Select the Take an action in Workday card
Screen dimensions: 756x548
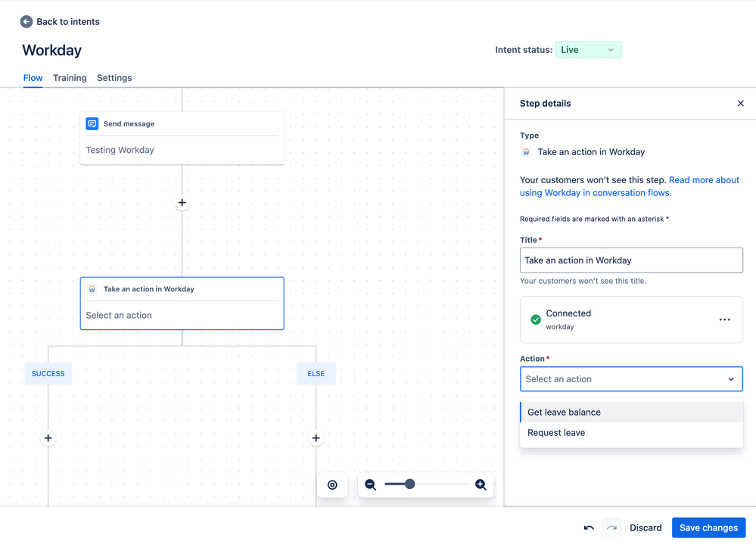pyautogui.click(x=182, y=304)
